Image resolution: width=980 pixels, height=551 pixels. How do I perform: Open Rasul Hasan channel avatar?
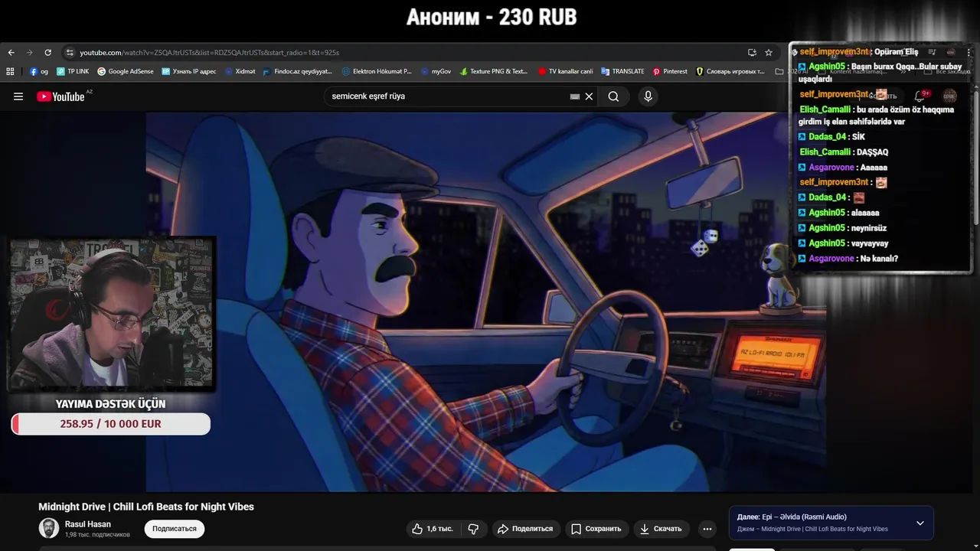click(x=48, y=528)
